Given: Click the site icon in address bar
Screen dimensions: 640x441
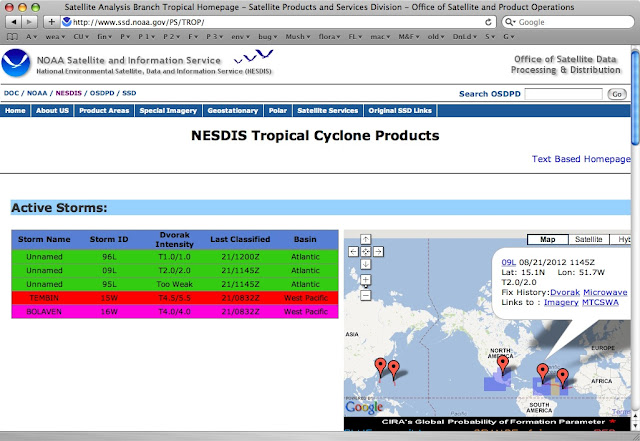Looking at the screenshot, I should (x=67, y=22).
